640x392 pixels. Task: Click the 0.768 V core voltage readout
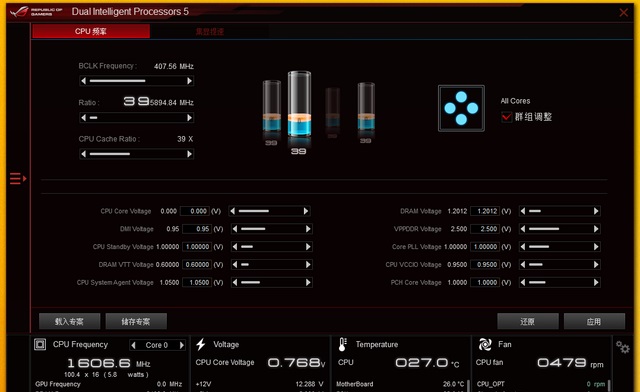click(296, 363)
